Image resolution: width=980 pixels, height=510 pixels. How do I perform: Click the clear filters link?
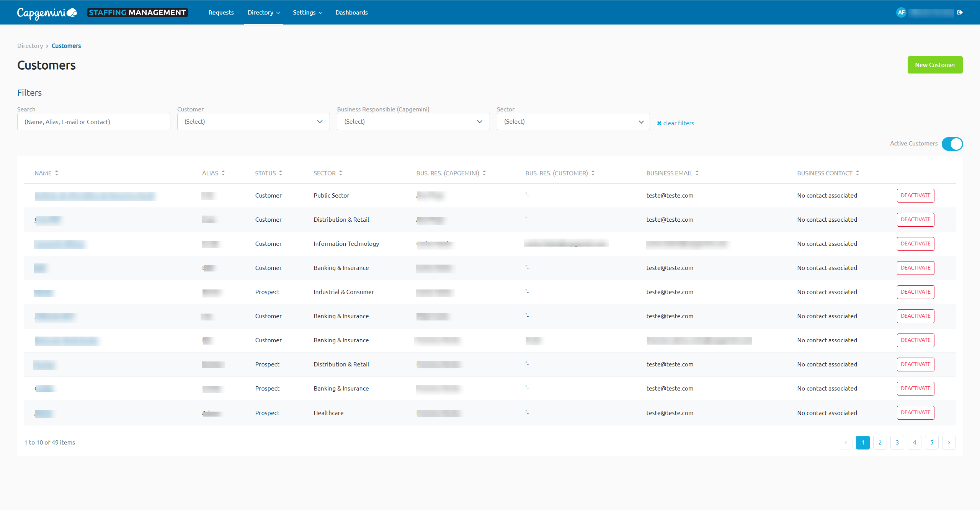coord(676,123)
